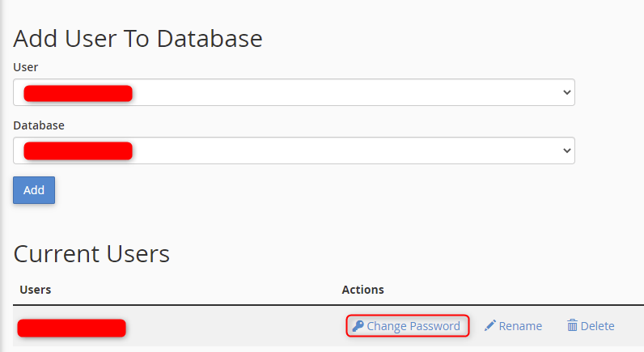644x352 pixels.
Task: Click the User field label
Action: click(25, 67)
